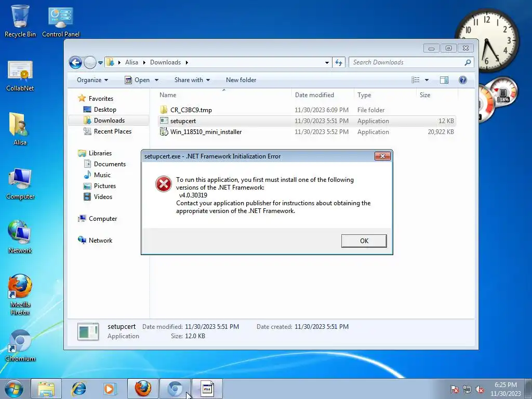532x399 pixels.
Task: Click the taskbar clock showing 6:25 PM
Action: pyautogui.click(x=506, y=389)
